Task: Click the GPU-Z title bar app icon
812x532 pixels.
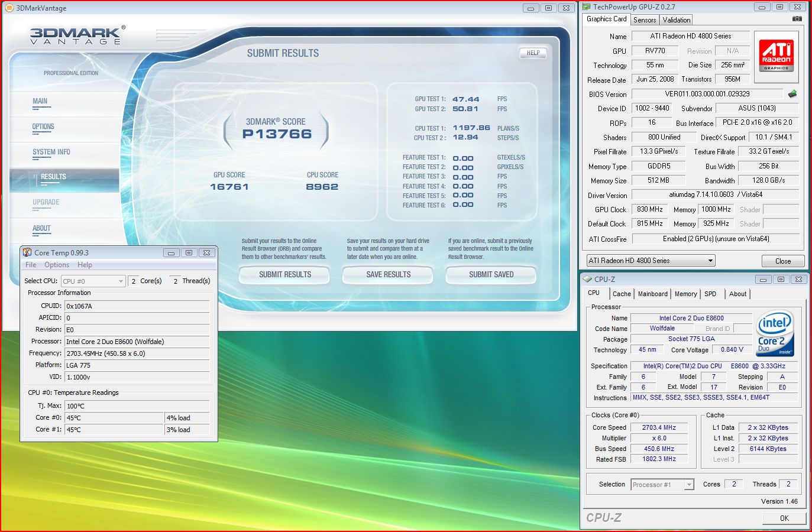Action: 587,7
